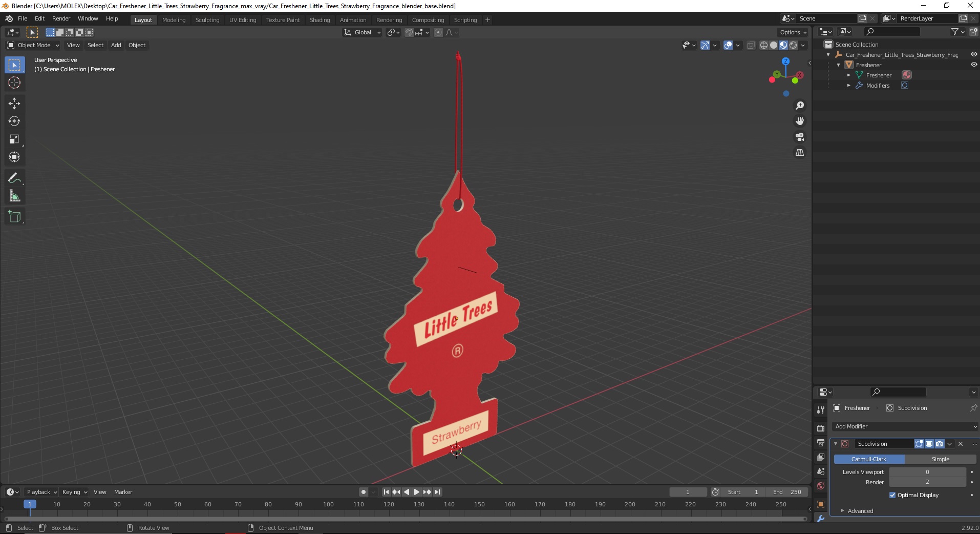The height and width of the screenshot is (534, 980).
Task: Open the Object properties tab
Action: [x=821, y=504]
